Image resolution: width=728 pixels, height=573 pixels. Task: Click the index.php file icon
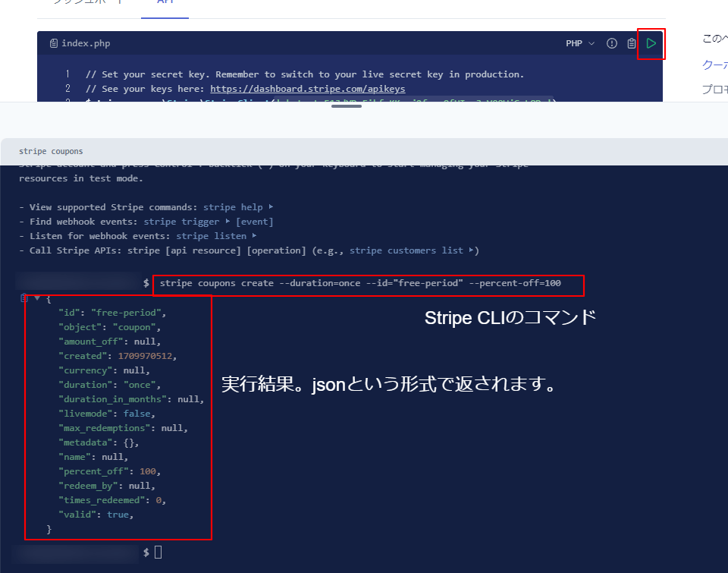pyautogui.click(x=54, y=43)
